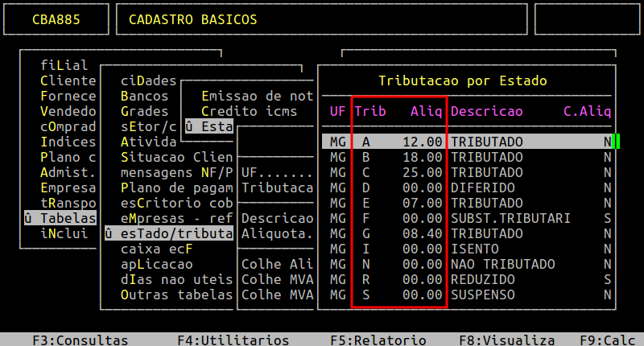Click the Colhe Ali form field
Viewport: 644px width, 346px height.
pos(277,264)
